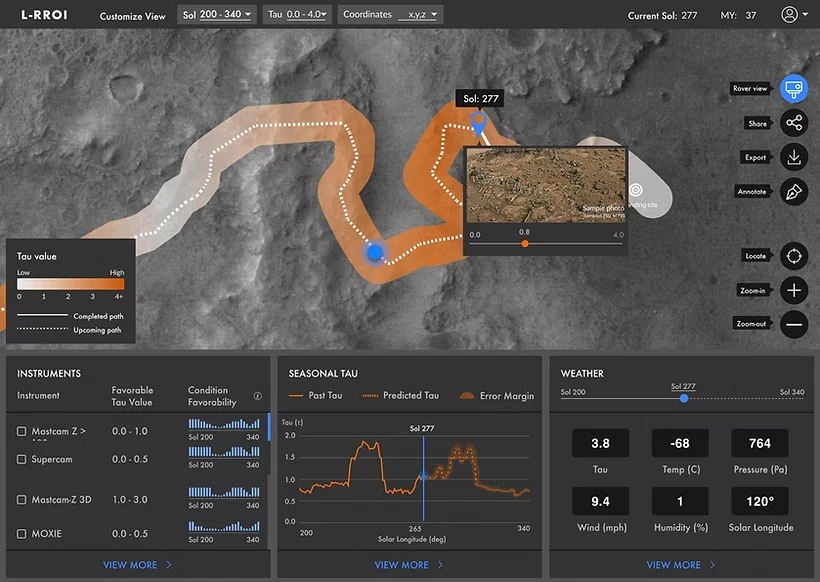Click the Sol: 277 map tooltip label
Screen dimensions: 820x582
pos(480,98)
